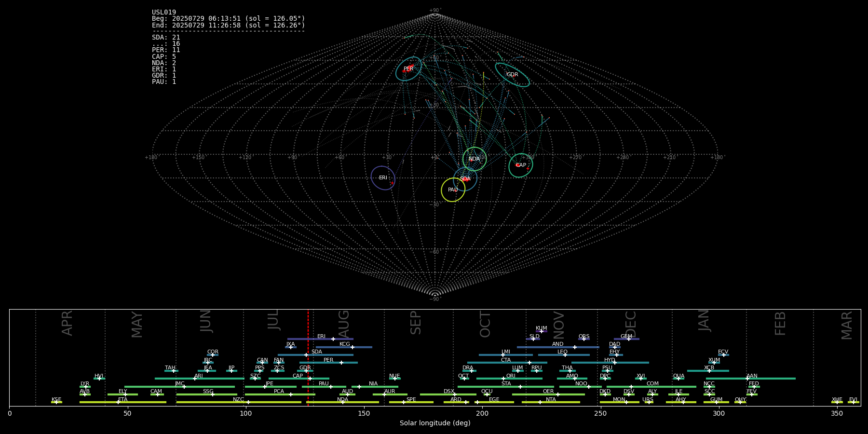Click the +90 pole label on map
Screen dimensions: 868x434
click(434, 11)
